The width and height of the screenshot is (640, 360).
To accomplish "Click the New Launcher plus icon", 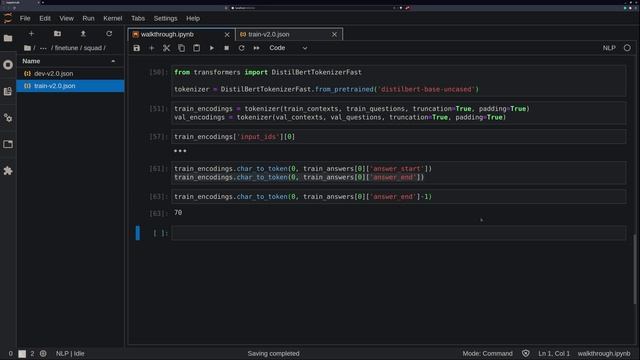I will 31,34.
